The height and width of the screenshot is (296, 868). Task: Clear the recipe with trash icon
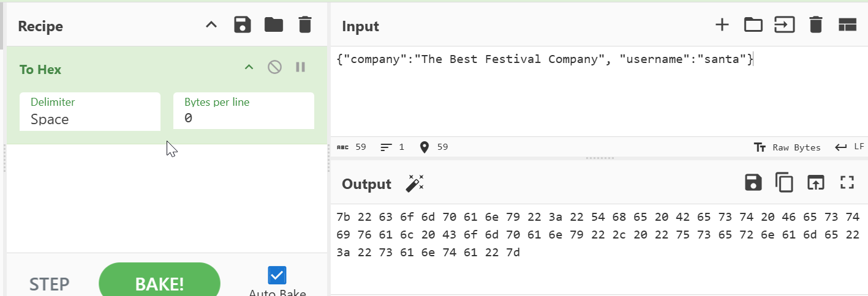304,25
